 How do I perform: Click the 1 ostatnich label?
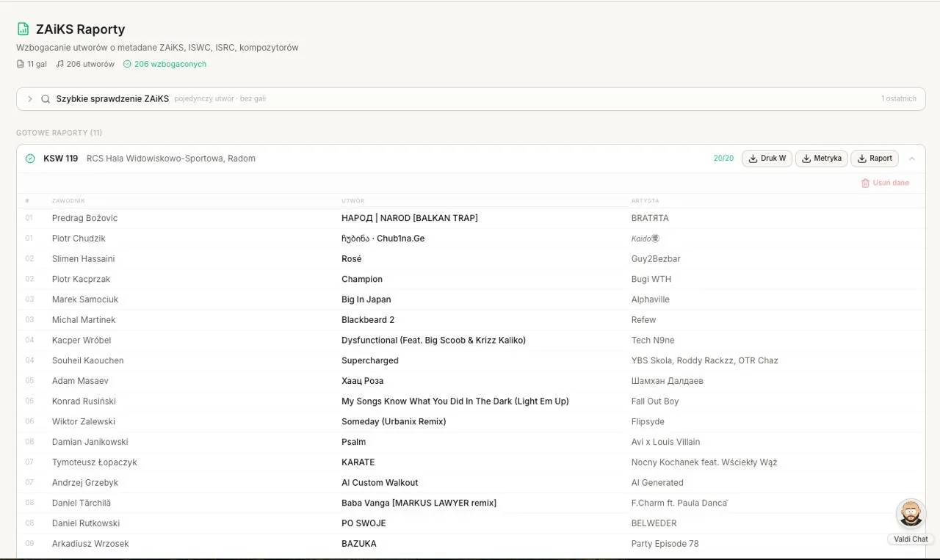(899, 99)
